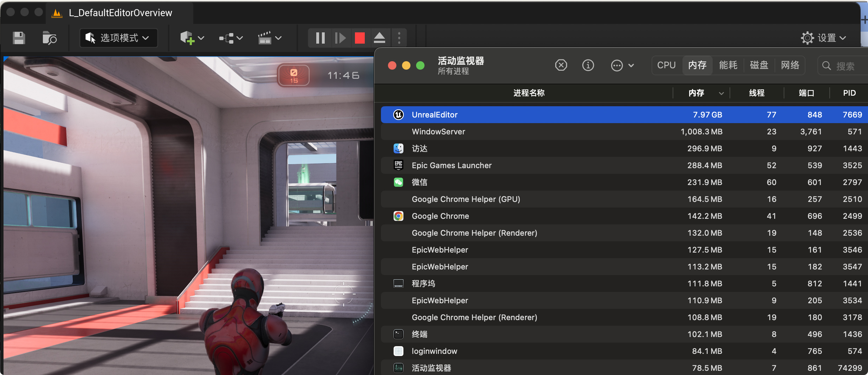Screen dimensions: 868x375
Task: Click the 活动监视器 process icon
Action: click(x=399, y=368)
